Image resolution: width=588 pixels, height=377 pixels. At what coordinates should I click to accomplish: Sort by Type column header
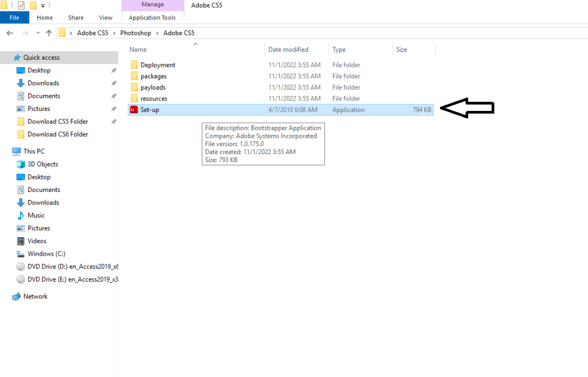pyautogui.click(x=339, y=49)
